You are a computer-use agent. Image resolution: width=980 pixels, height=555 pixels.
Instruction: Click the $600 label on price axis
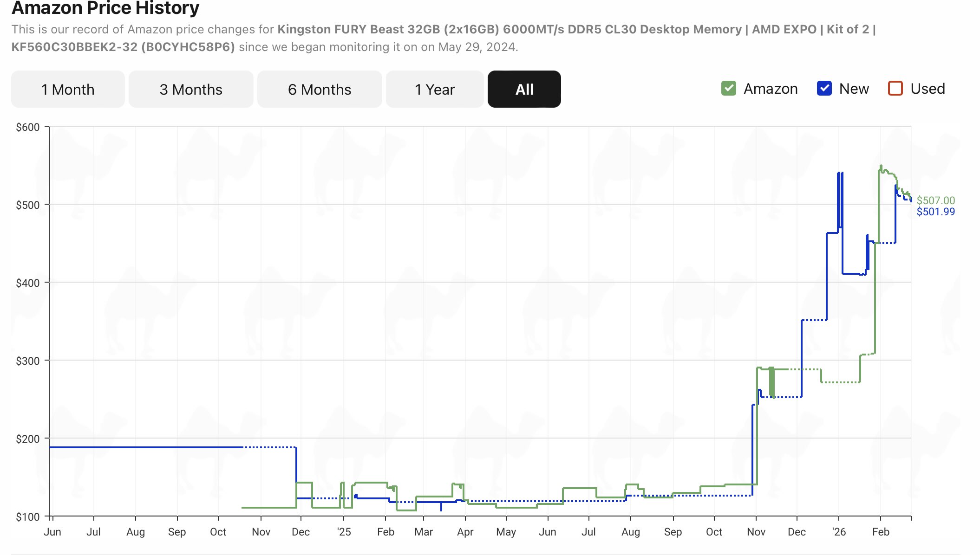(x=28, y=127)
